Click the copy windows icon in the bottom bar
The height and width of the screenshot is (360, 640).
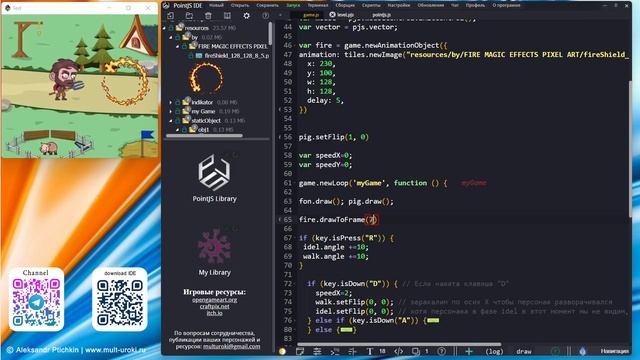(x=416, y=351)
